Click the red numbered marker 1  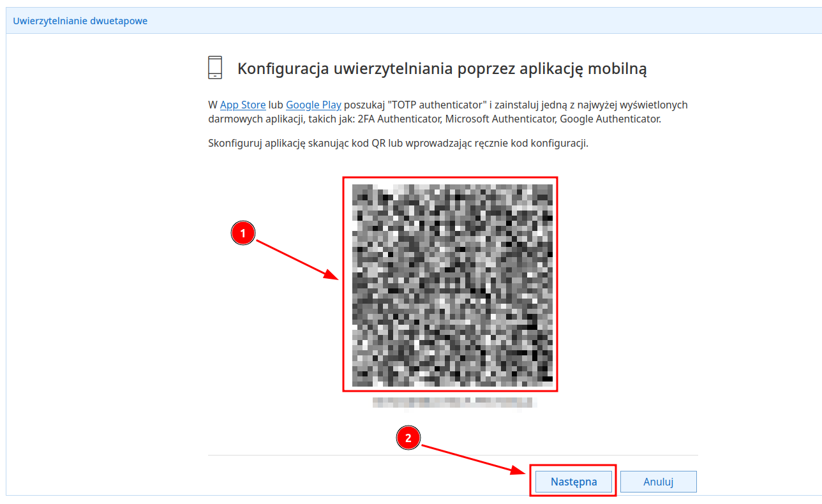243,233
